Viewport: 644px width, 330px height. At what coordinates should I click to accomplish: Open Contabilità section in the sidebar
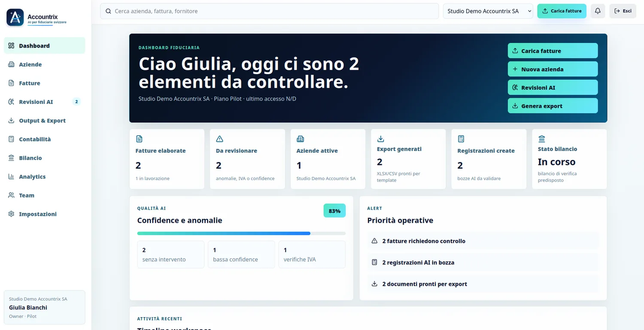(x=45, y=139)
